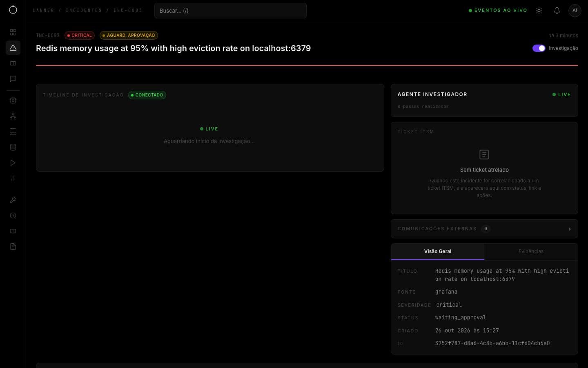This screenshot has width=588, height=368.
Task: Open the user avatar menu
Action: (575, 11)
